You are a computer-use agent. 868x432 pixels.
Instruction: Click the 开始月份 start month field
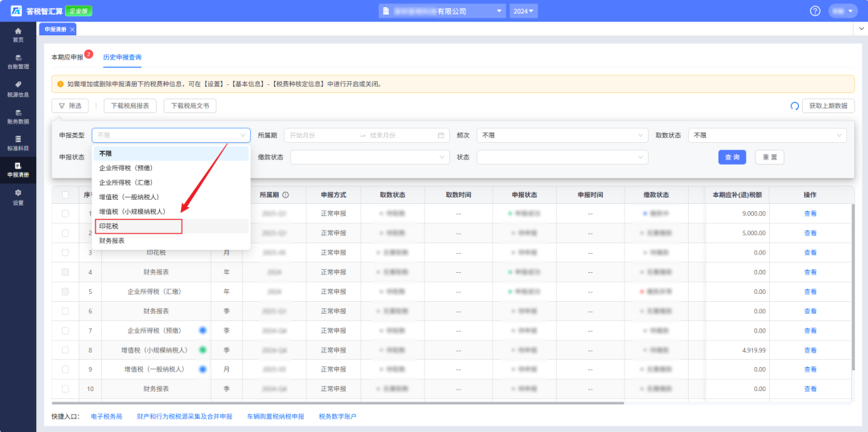point(321,135)
